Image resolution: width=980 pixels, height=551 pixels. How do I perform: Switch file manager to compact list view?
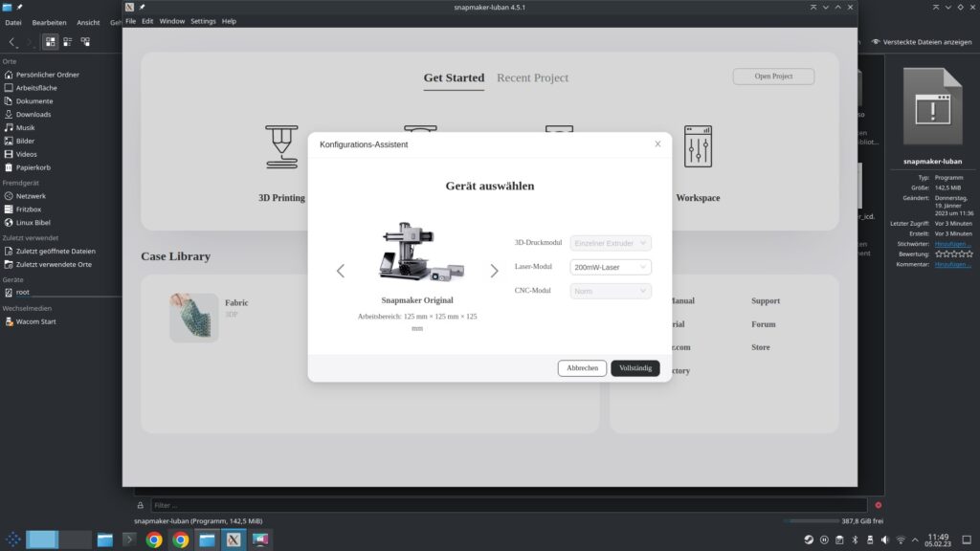point(68,42)
